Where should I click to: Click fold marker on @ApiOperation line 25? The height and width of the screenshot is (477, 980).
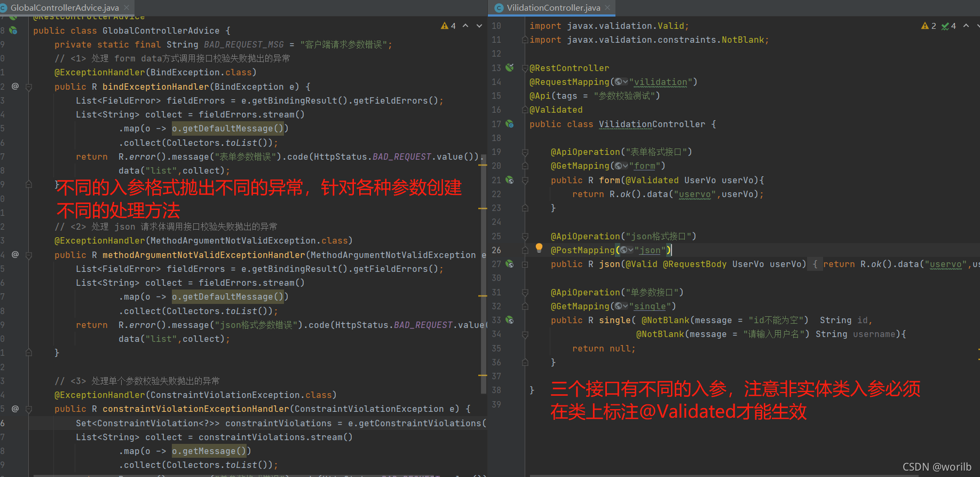click(x=525, y=236)
